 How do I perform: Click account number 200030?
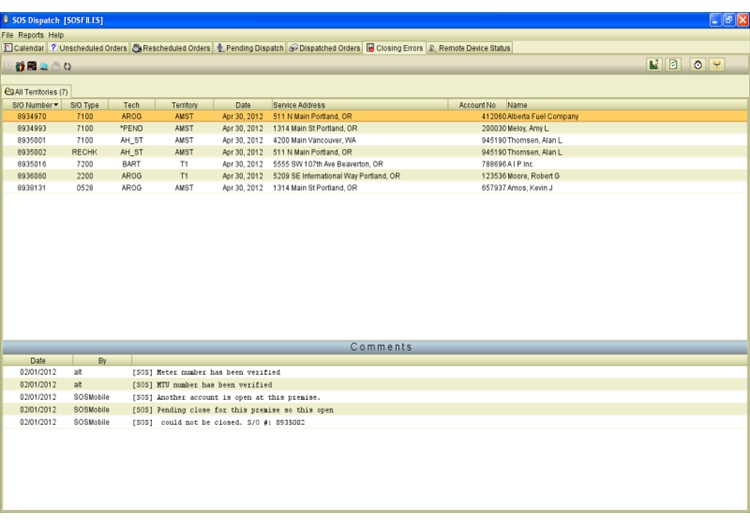(494, 128)
